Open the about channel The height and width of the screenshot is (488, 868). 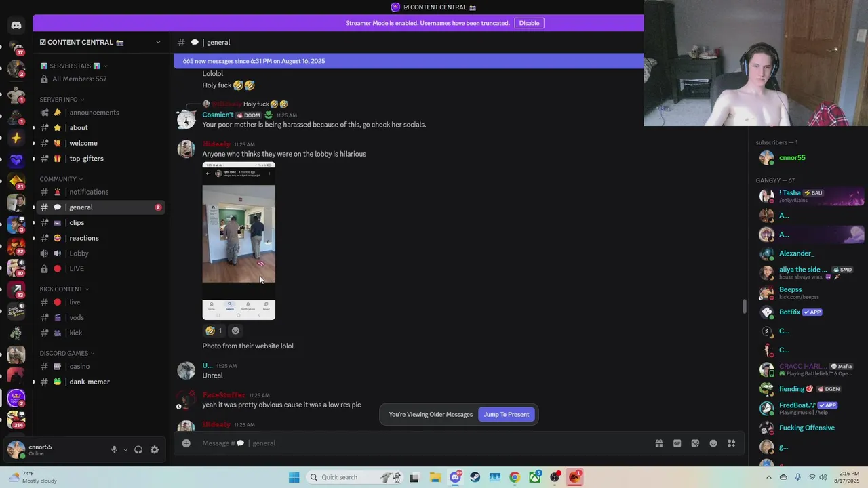(100, 127)
